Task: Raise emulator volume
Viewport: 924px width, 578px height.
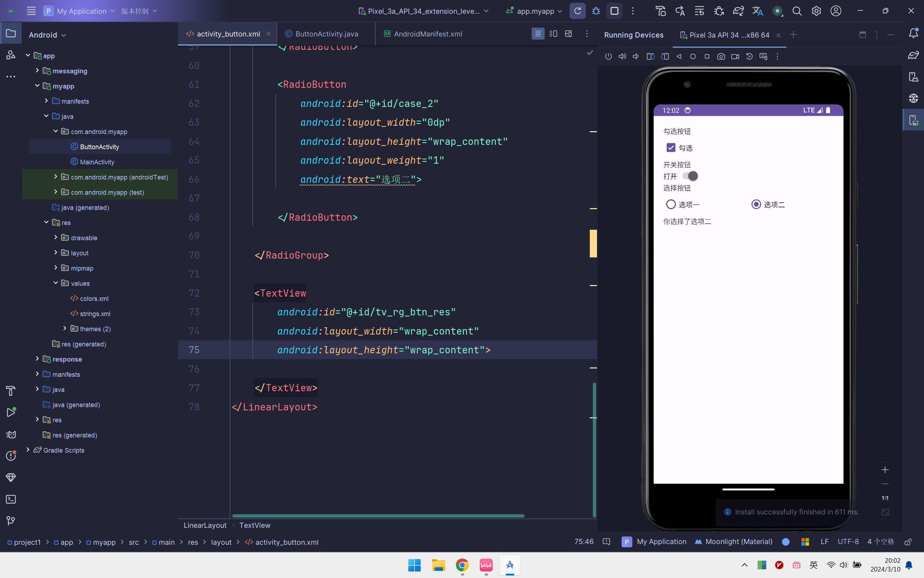Action: coord(622,57)
